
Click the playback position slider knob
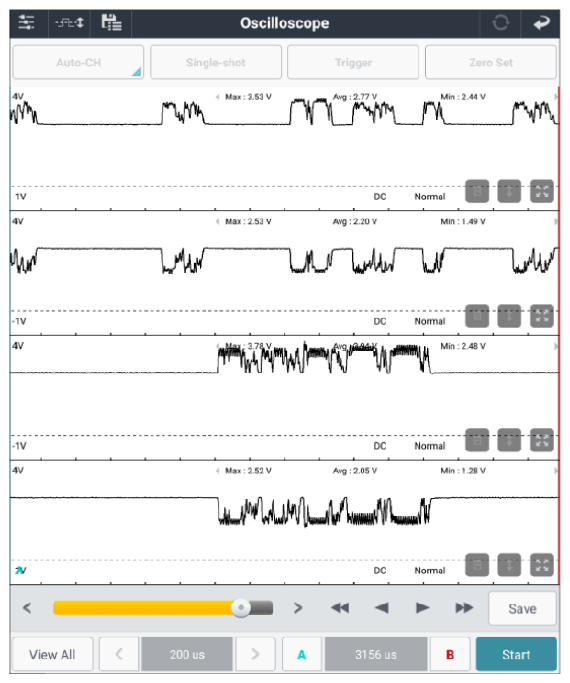click(x=240, y=608)
